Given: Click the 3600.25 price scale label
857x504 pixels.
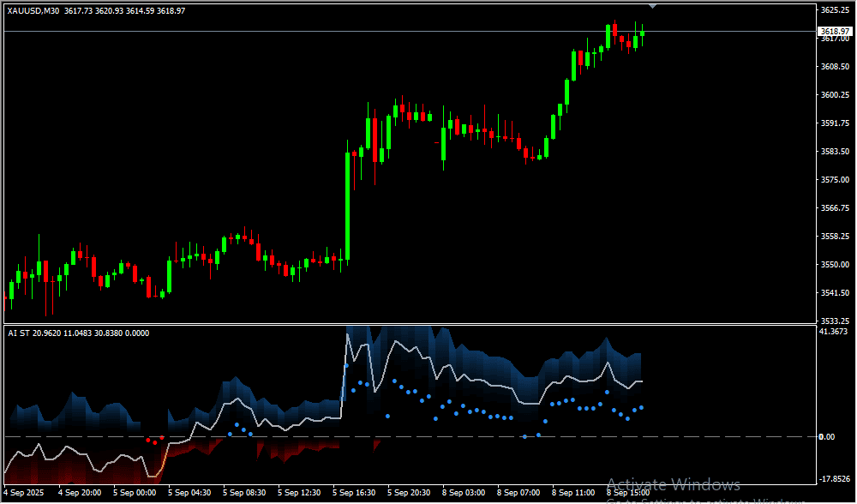Looking at the screenshot, I should [834, 95].
